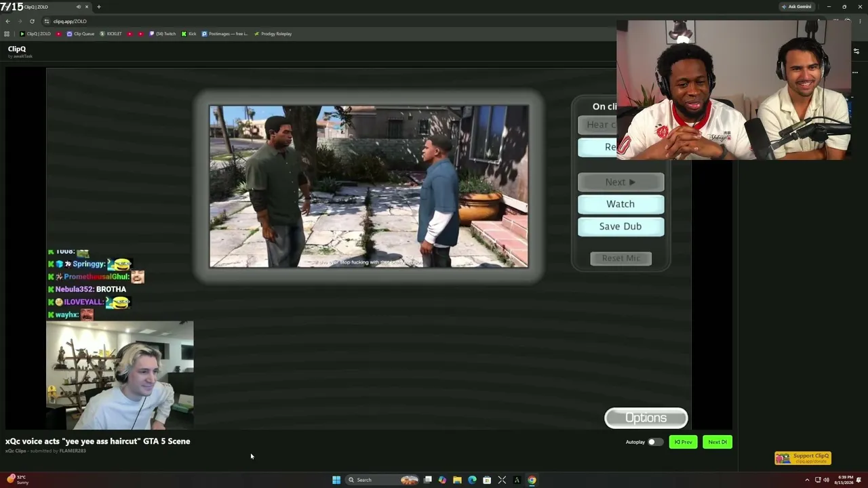The height and width of the screenshot is (488, 868).
Task: Open Microsoft Edge from the taskbar
Action: (x=472, y=480)
